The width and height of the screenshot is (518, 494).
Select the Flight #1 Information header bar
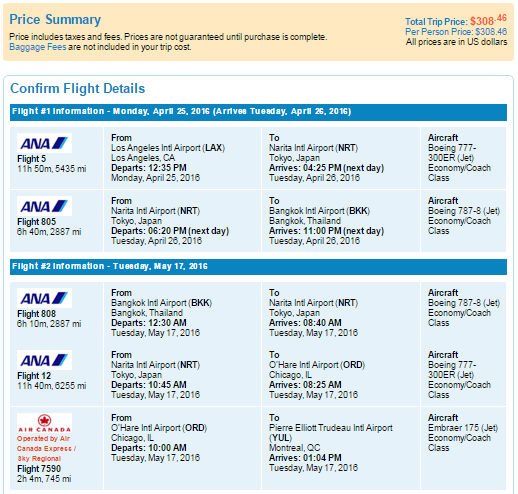258,112
